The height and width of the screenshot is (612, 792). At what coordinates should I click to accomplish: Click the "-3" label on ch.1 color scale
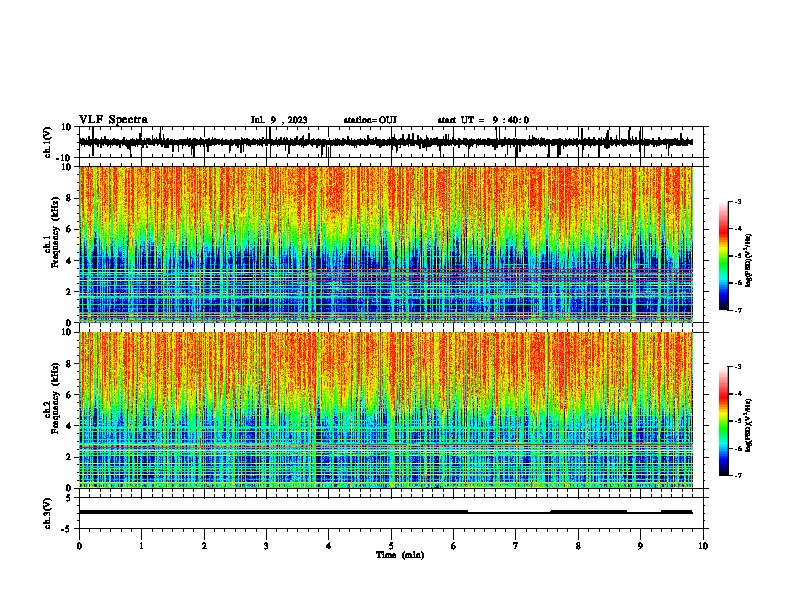click(737, 201)
